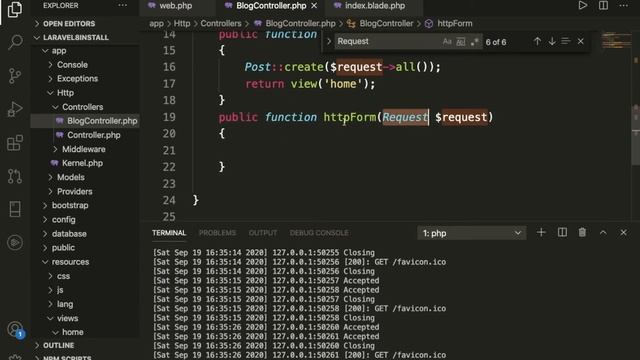The image size is (640, 360).
Task: Switch to the TERMINAL panel tab
Action: click(169, 233)
